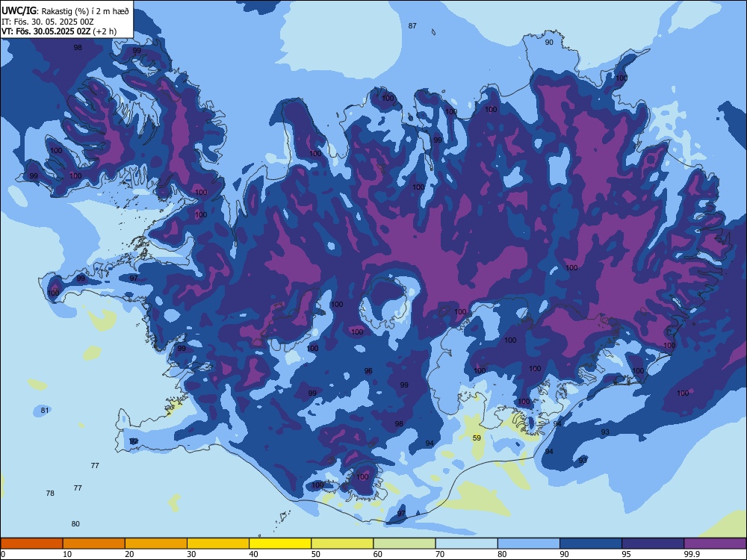Click the legend tick label '99.9'
Viewport: 747px width, 560px height.
(x=691, y=554)
